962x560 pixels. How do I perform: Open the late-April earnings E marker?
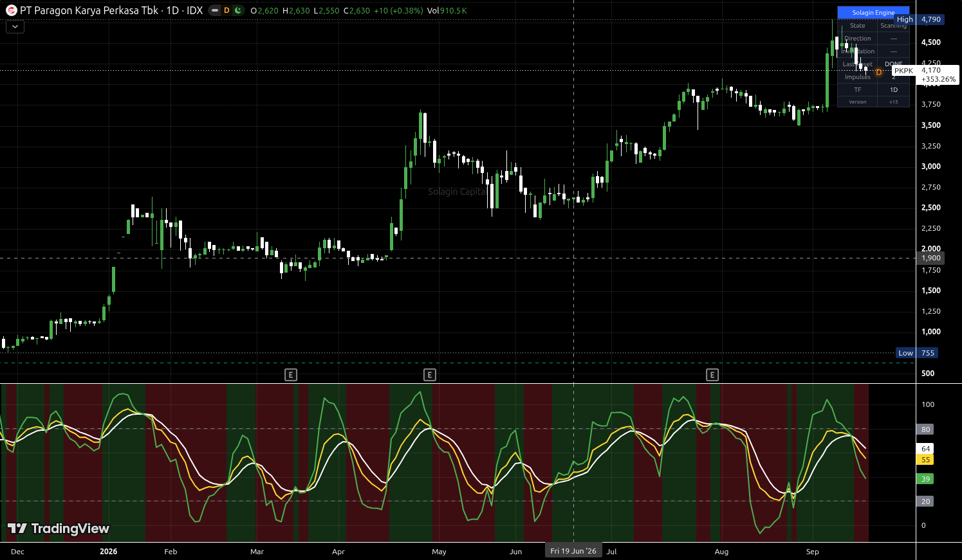(x=430, y=375)
